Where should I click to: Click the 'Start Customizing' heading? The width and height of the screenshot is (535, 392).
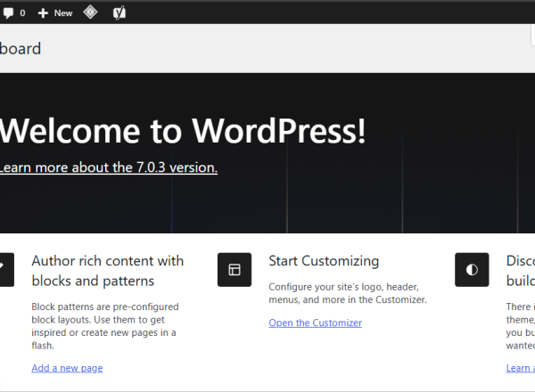coord(324,261)
